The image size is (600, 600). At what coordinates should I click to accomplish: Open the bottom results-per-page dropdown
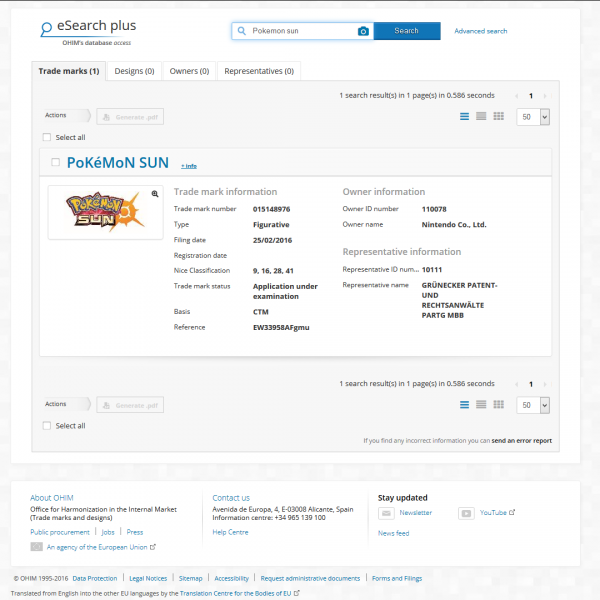coord(533,405)
